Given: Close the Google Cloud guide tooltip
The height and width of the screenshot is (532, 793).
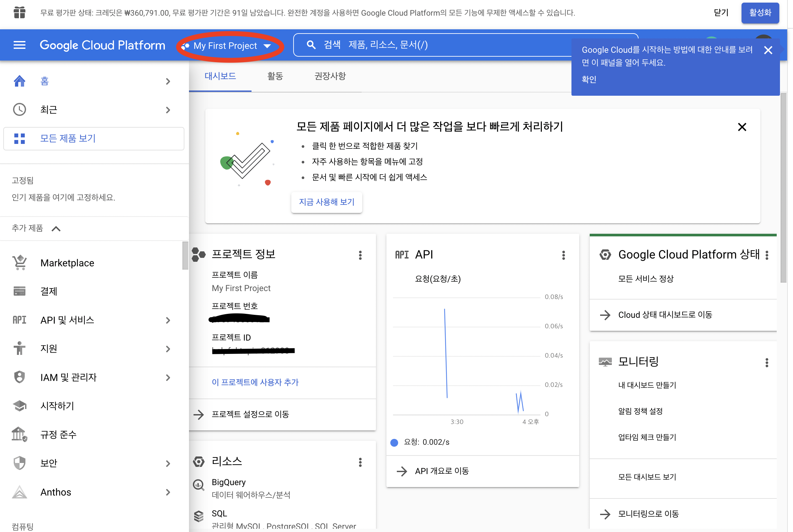Looking at the screenshot, I should (x=768, y=50).
